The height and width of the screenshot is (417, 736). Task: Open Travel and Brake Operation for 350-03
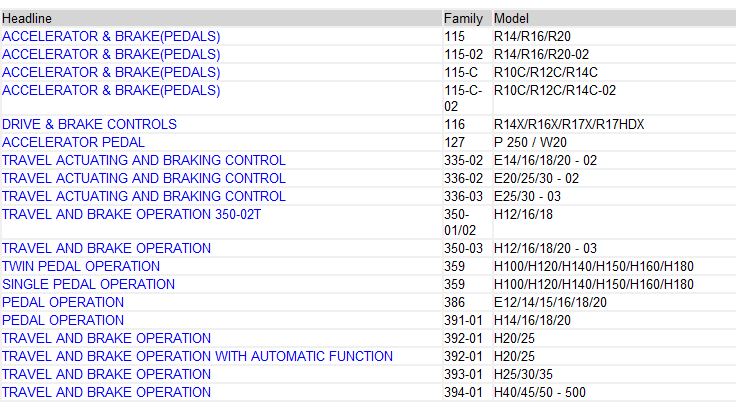107,248
